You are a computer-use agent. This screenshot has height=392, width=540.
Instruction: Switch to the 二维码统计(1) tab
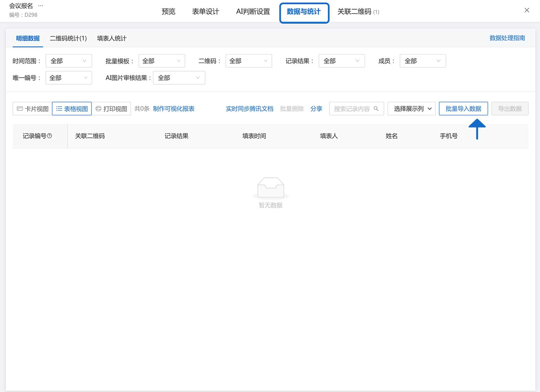68,38
